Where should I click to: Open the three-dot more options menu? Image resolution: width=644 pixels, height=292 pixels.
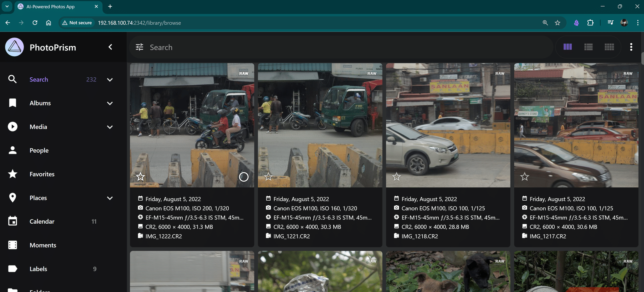[631, 47]
